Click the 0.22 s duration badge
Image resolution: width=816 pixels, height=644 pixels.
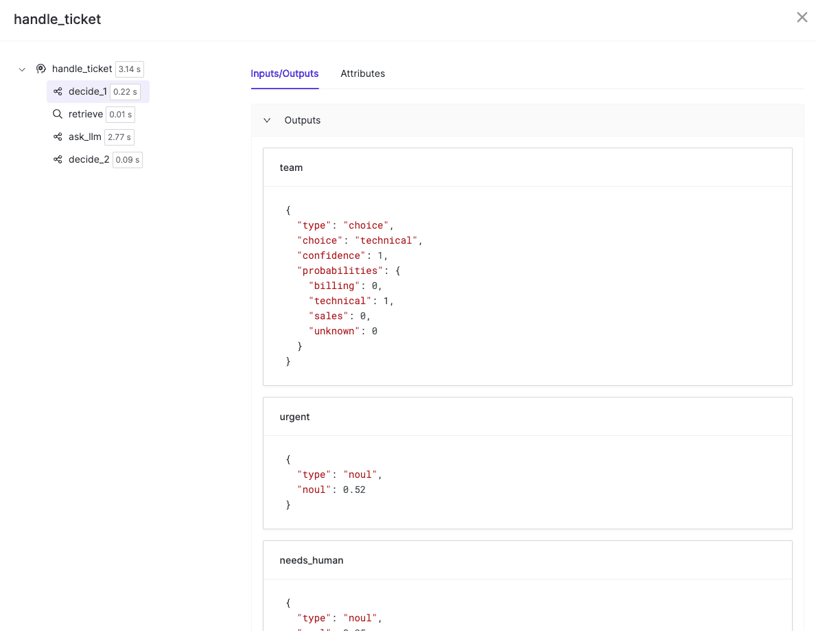[125, 91]
